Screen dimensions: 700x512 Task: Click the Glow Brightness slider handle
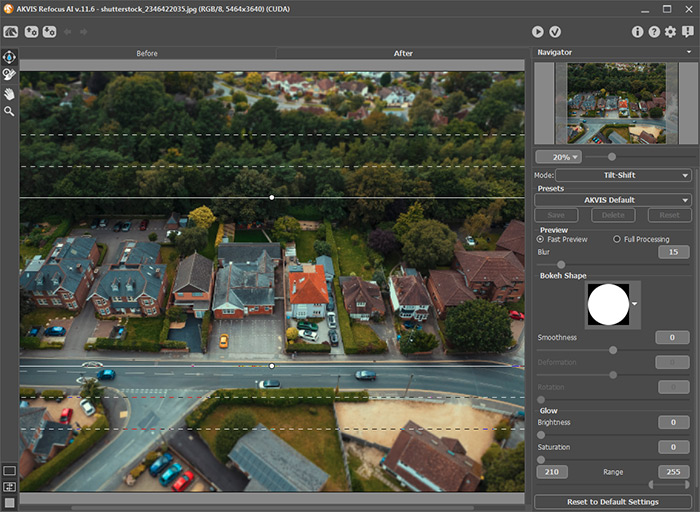pos(541,435)
